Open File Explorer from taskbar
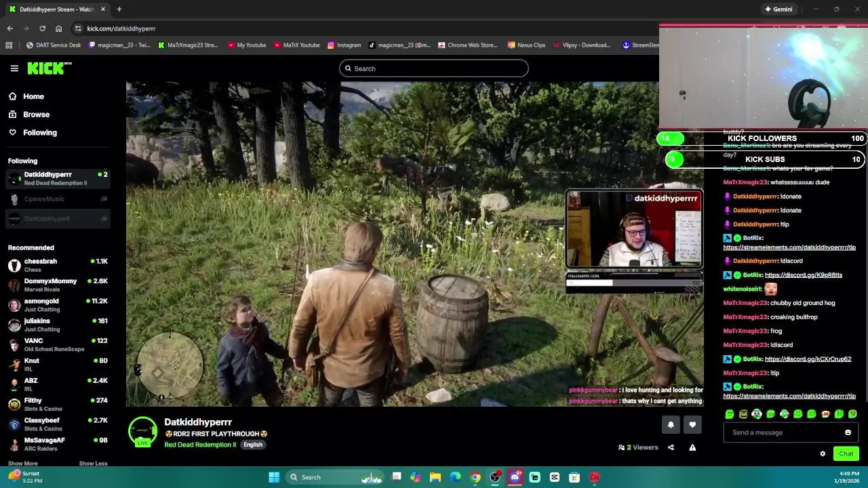The width and height of the screenshot is (868, 488). coord(435,477)
